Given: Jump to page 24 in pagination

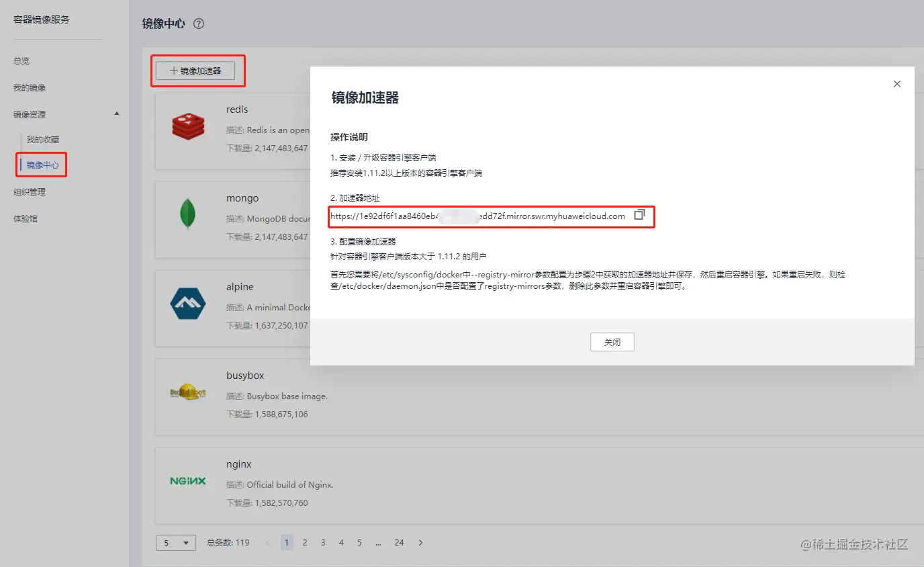Looking at the screenshot, I should coord(399,542).
